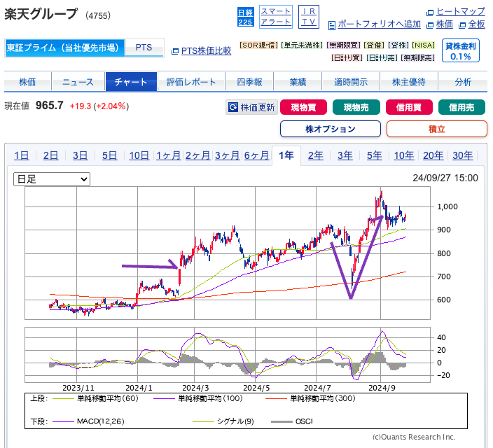The image size is (493, 448).
Task: Click the 単元未満株 tag
Action: pos(302,45)
